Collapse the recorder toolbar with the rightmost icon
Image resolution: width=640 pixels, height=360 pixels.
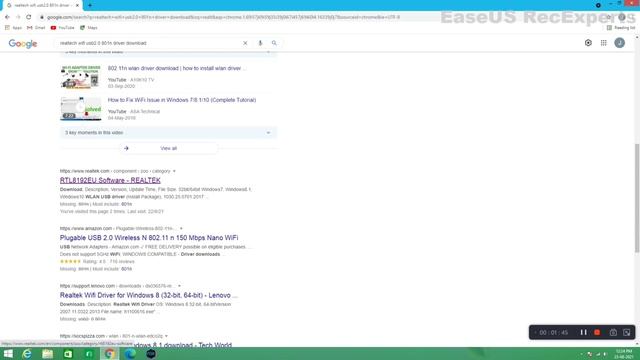pos(627,332)
